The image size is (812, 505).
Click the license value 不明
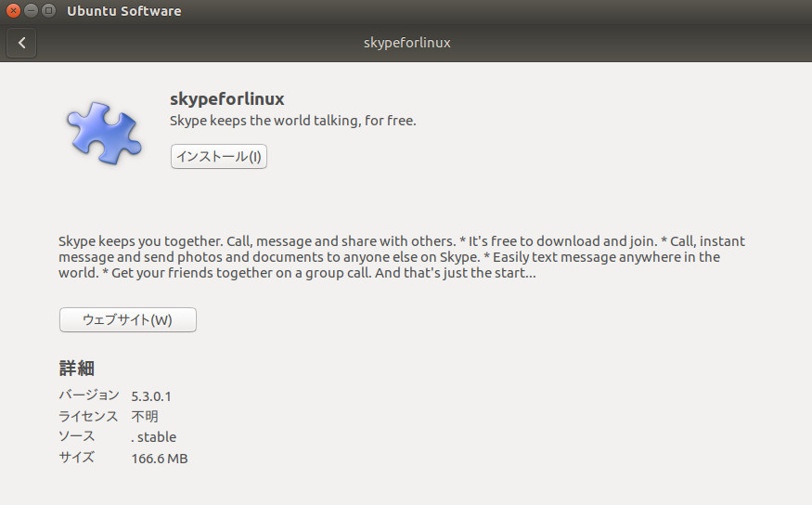(x=145, y=417)
